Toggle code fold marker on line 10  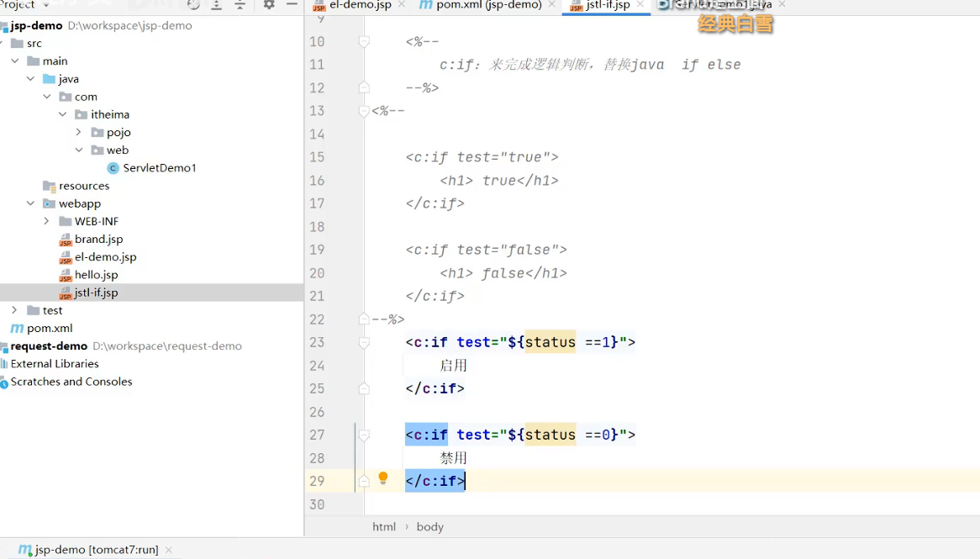point(364,41)
